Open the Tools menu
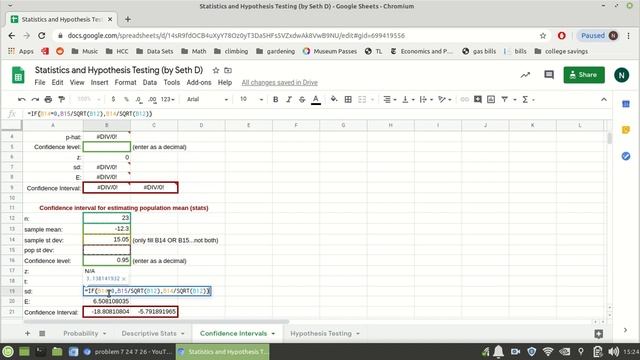The image size is (640, 360). 171,82
